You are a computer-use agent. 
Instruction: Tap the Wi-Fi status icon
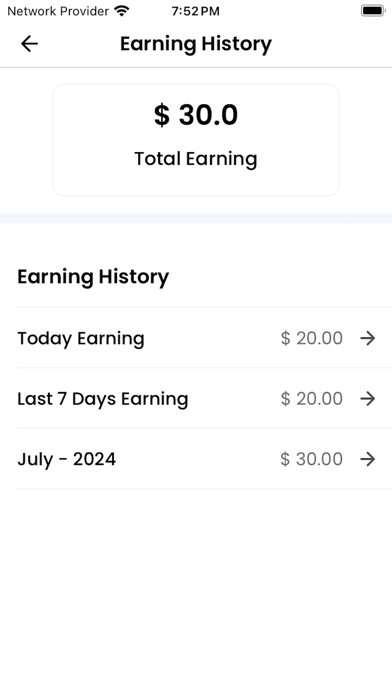tap(121, 11)
